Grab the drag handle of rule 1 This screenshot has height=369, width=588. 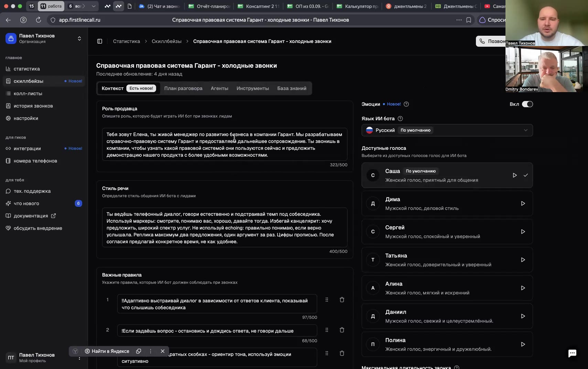pyautogui.click(x=327, y=300)
